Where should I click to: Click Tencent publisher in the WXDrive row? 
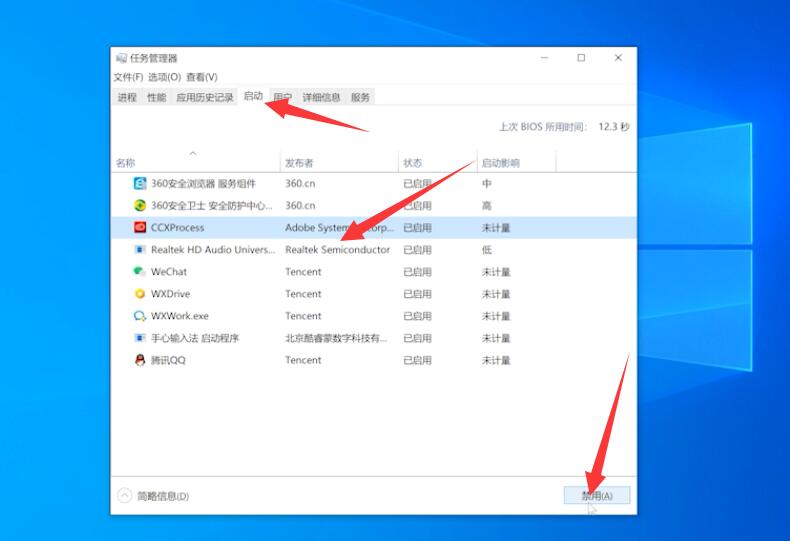pyautogui.click(x=303, y=294)
